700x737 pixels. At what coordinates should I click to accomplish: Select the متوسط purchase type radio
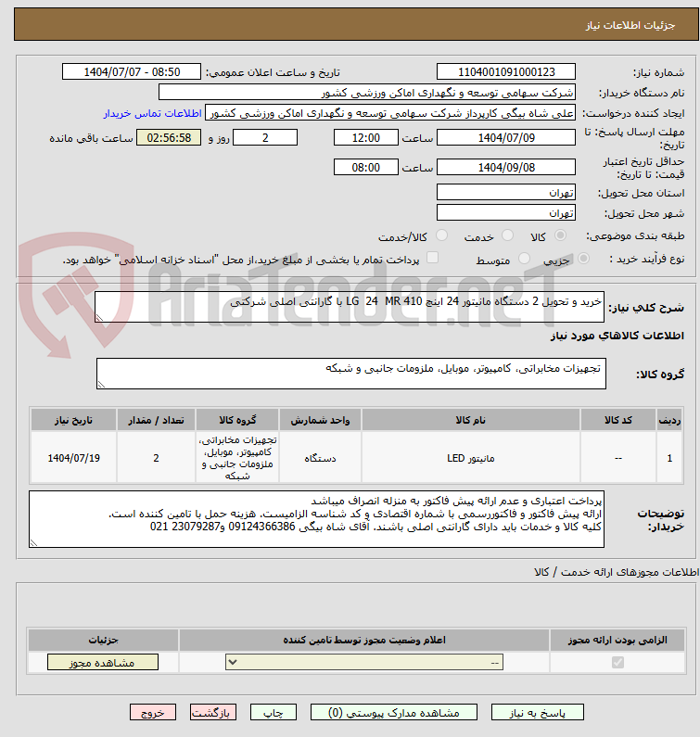[x=524, y=258]
